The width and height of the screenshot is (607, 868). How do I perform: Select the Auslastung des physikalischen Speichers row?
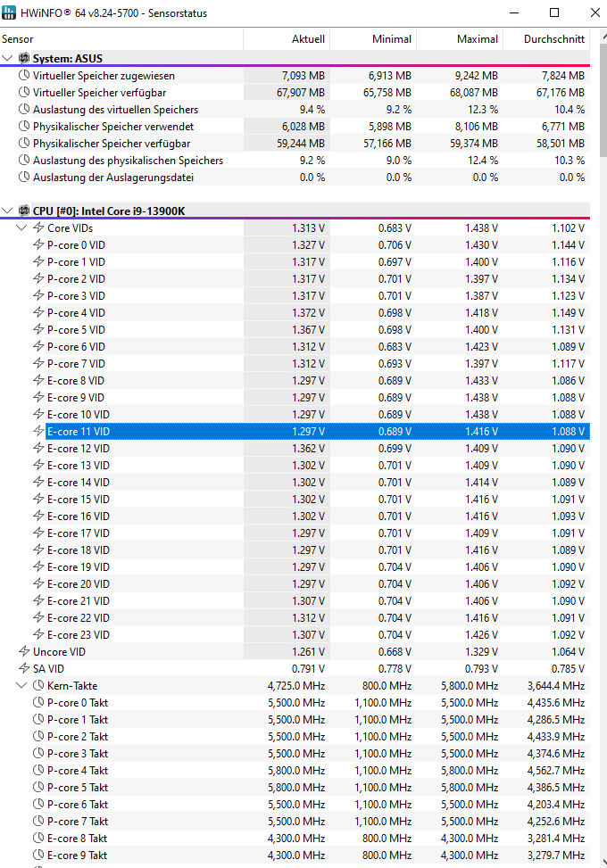click(295, 160)
